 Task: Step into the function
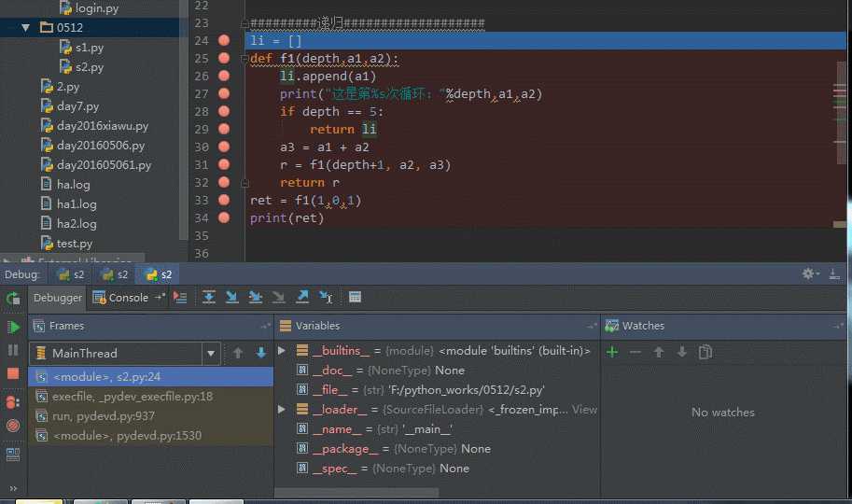point(232,297)
